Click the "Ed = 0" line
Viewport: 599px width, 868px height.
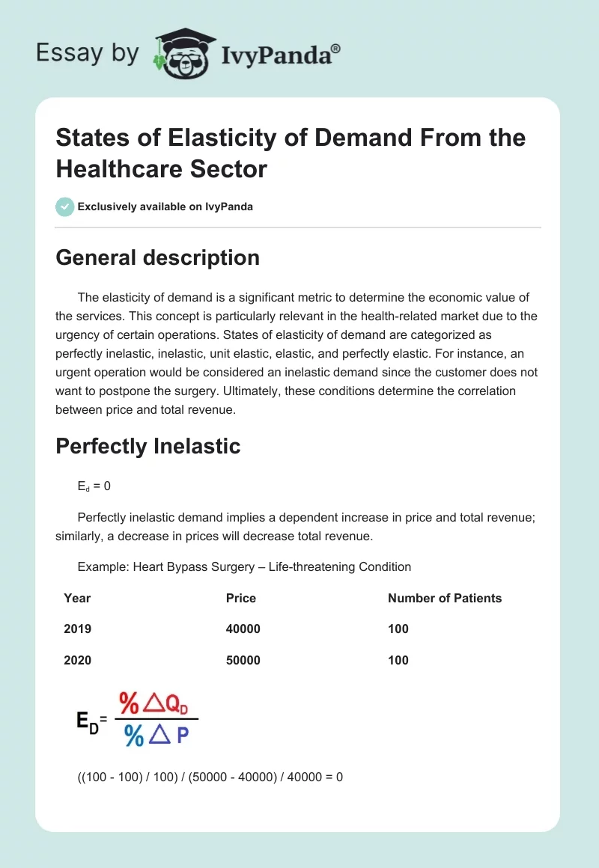point(94,486)
